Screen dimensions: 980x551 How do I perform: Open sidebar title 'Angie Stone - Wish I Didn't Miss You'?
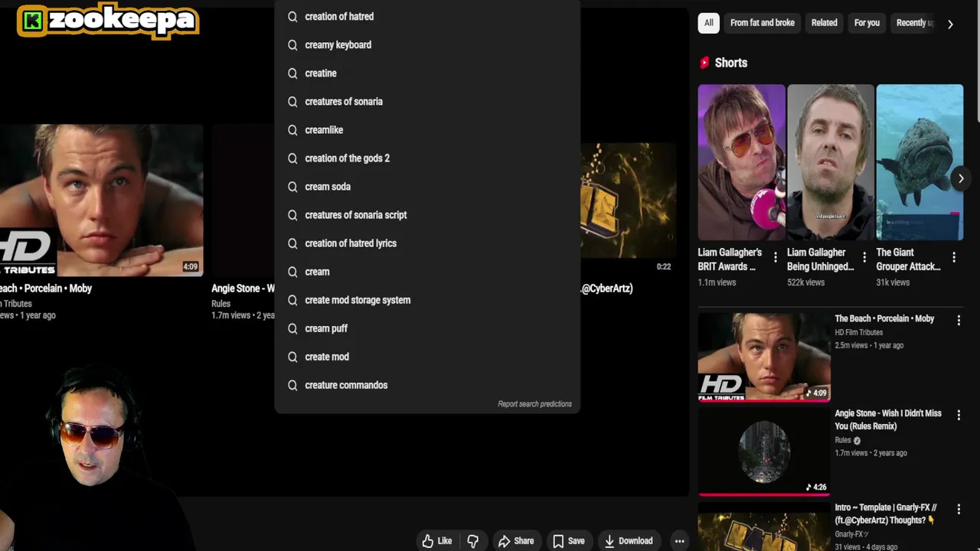(888, 419)
